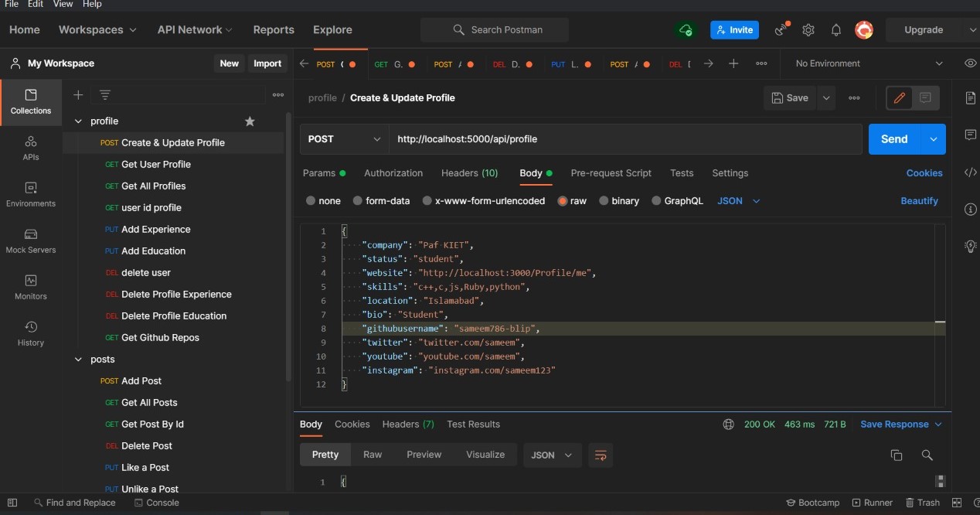The height and width of the screenshot is (515, 980).
Task: Click the filter collections icon
Action: tap(105, 94)
